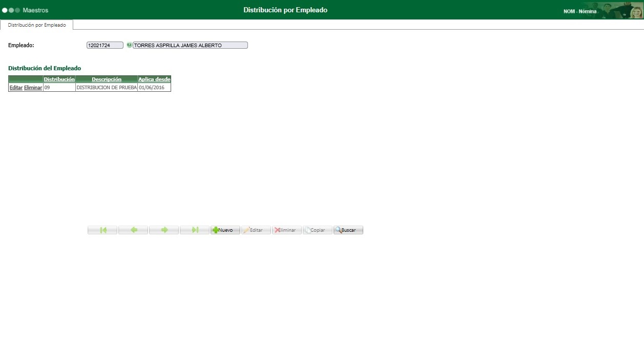Go to previous record arrow
644x361 pixels.
click(133, 230)
